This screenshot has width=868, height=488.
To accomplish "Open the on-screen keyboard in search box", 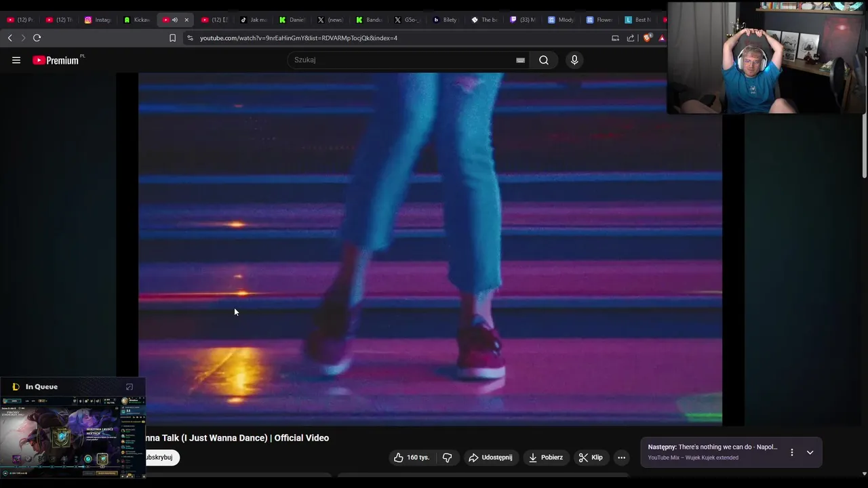I will point(520,60).
